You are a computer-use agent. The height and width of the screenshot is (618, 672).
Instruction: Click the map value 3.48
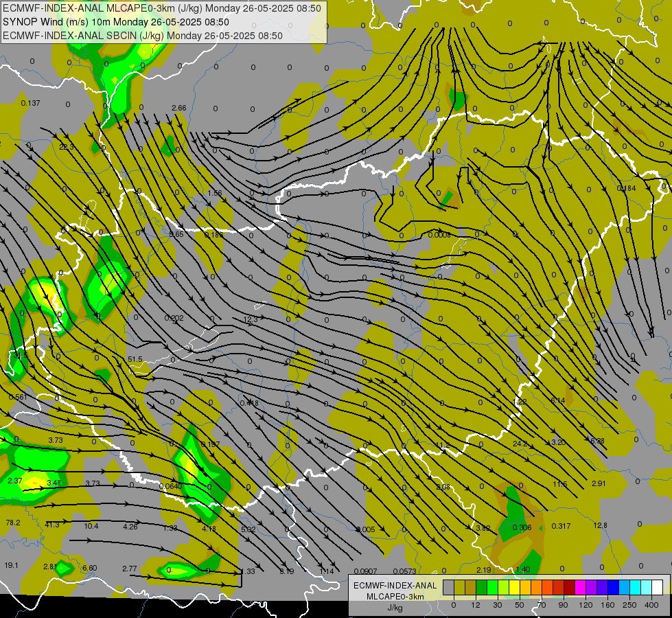click(54, 483)
